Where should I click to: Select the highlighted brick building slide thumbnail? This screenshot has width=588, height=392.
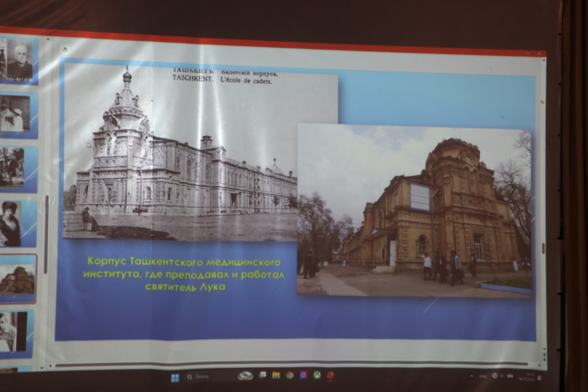(18, 279)
